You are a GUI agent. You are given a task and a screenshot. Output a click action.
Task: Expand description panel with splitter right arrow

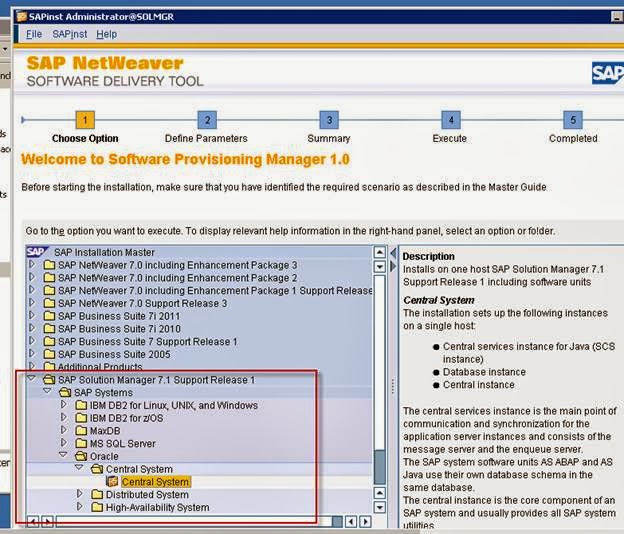tap(393, 266)
